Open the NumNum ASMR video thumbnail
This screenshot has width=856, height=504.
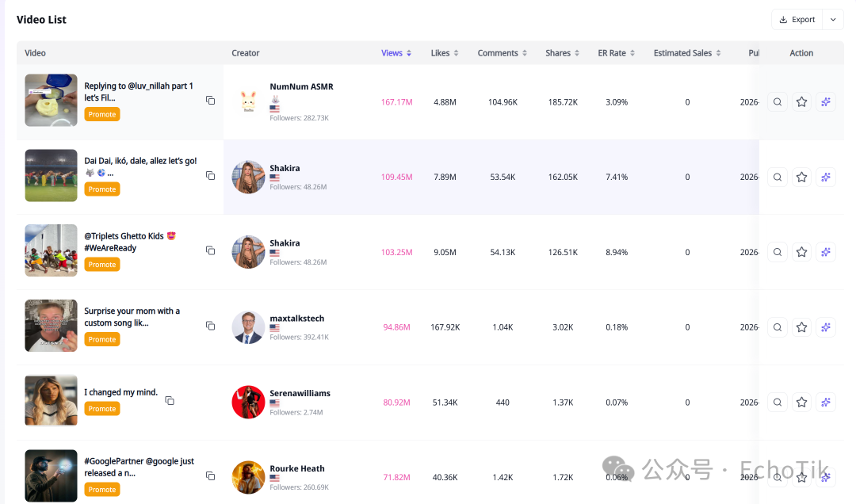(x=52, y=101)
